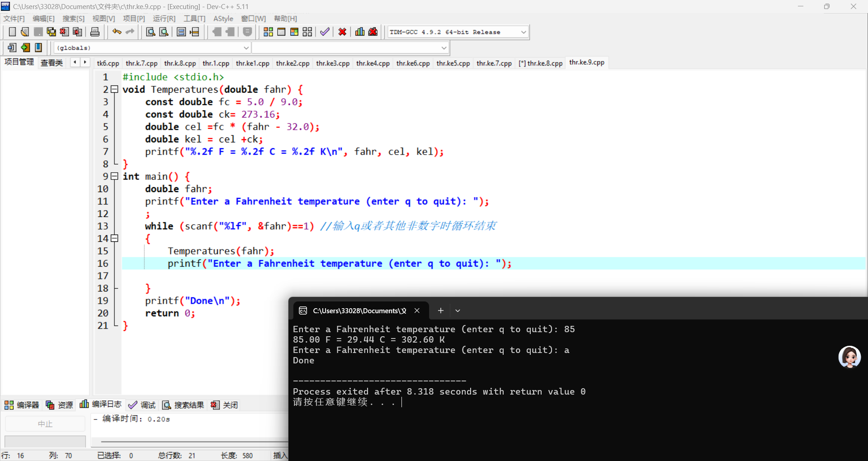Click the green plus arrow icon in second toolbar
Viewport: 868px width, 461px height.
[x=25, y=47]
